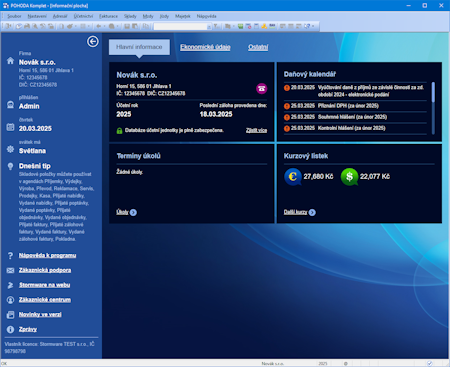Open Novinky ve verzi link
The image size is (450, 367).
(40, 314)
